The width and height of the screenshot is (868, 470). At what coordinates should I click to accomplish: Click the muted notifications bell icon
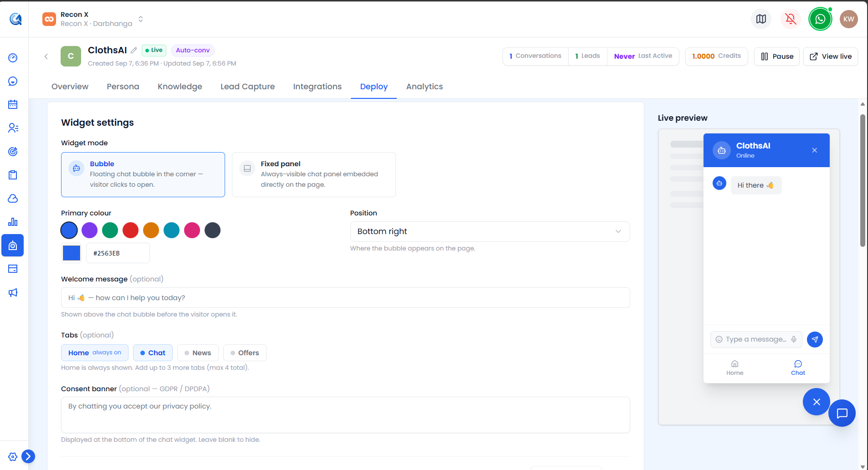coord(791,19)
